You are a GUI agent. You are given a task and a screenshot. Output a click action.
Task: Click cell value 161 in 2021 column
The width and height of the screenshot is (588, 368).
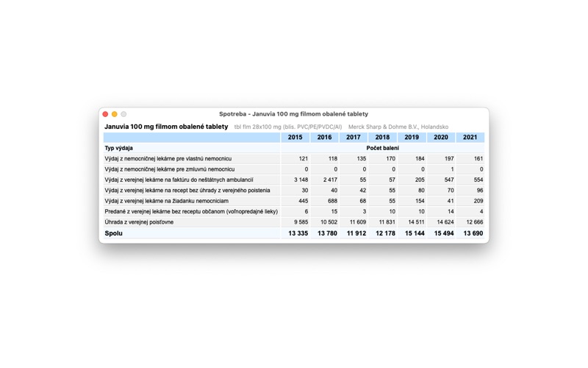click(x=478, y=159)
